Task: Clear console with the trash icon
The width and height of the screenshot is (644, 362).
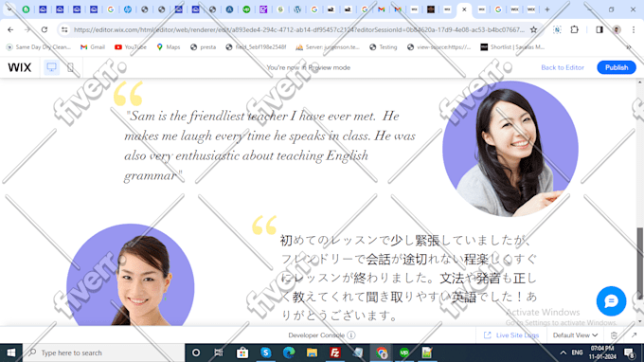Action: [614, 335]
